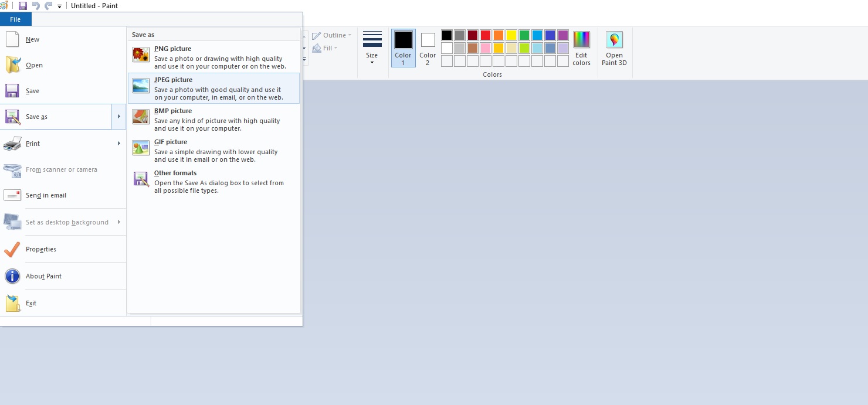Viewport: 868px width, 405px height.
Task: Click the JPEG picture landscape icon
Action: click(141, 86)
